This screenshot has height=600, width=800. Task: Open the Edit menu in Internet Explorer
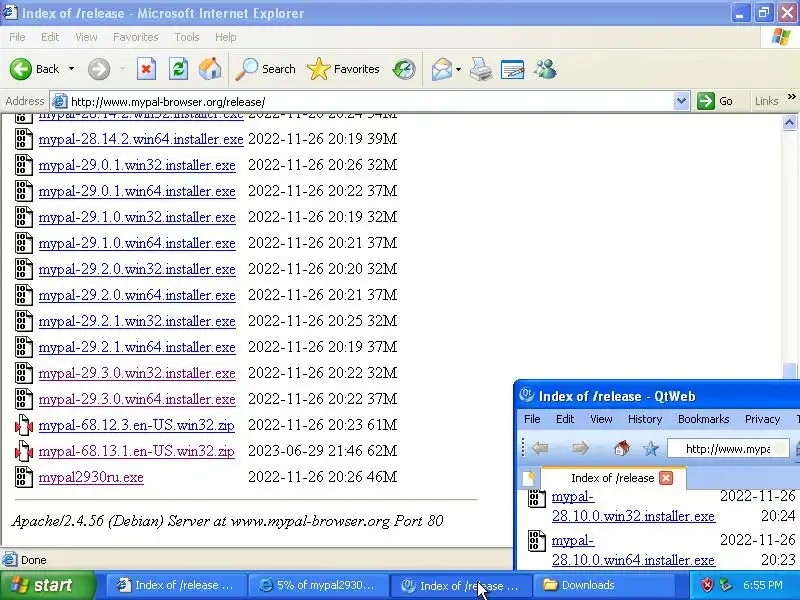[x=50, y=37]
